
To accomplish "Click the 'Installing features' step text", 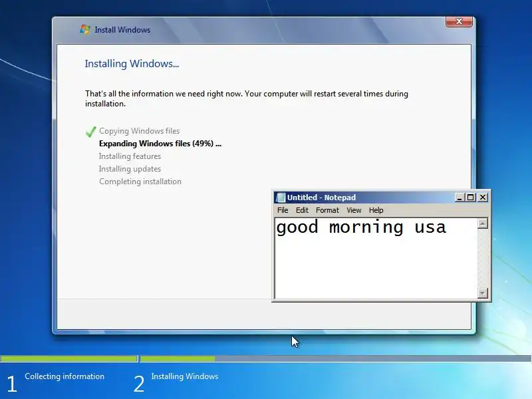I will tap(130, 156).
